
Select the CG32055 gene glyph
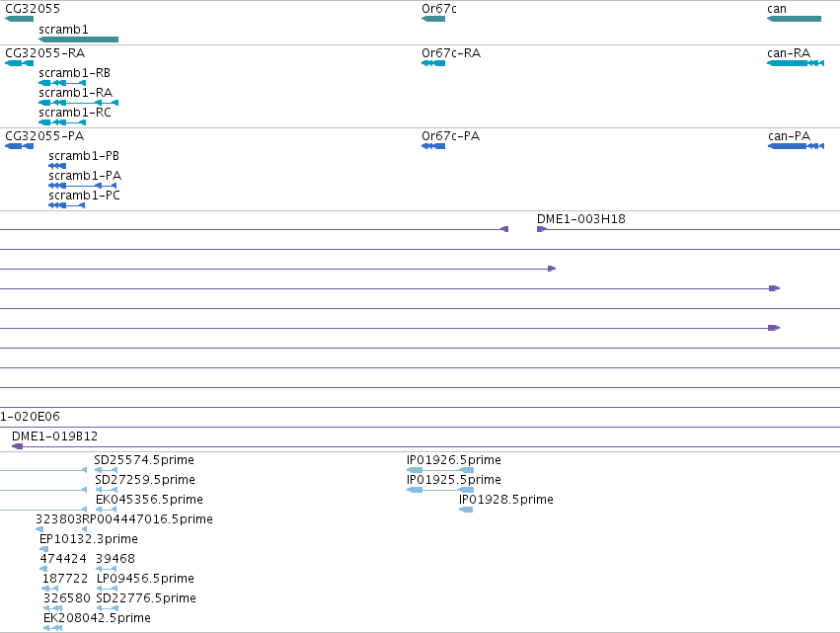20,19
